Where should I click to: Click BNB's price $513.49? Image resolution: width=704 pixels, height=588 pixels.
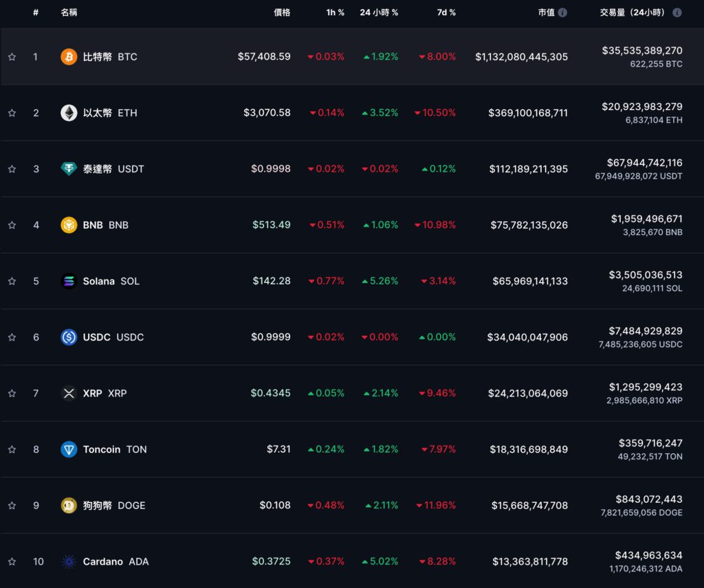point(271,225)
